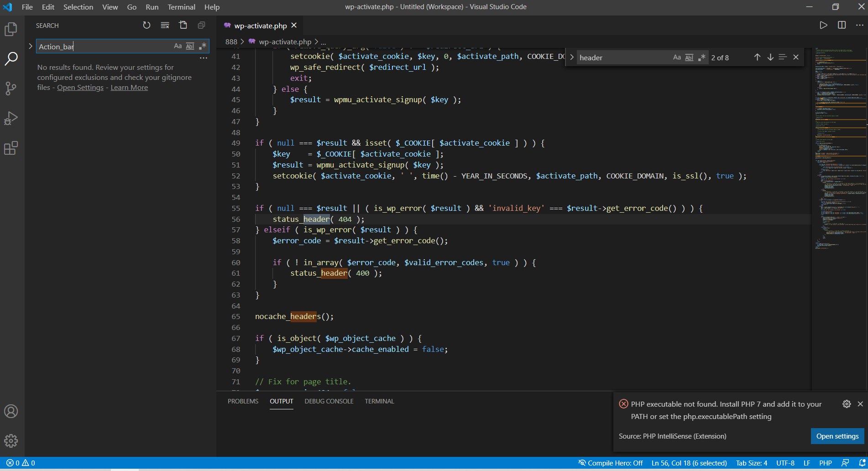Switch to the DEBUG CONSOLE tab
868x471 pixels.
coord(329,401)
